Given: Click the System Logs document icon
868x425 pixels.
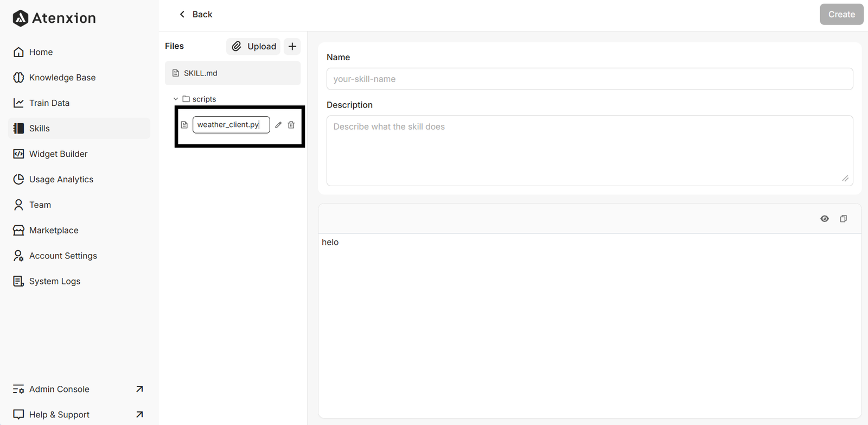Looking at the screenshot, I should pos(18,282).
